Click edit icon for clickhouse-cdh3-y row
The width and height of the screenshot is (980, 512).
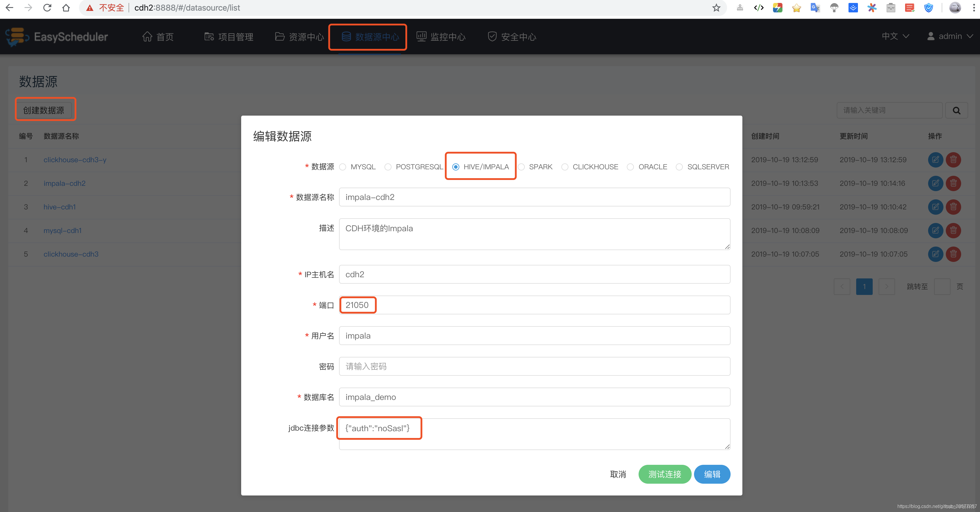click(935, 160)
